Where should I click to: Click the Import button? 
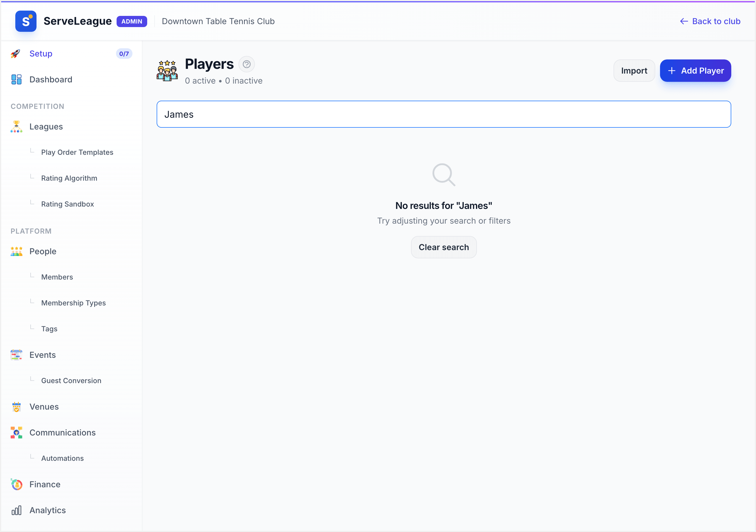[x=634, y=71]
